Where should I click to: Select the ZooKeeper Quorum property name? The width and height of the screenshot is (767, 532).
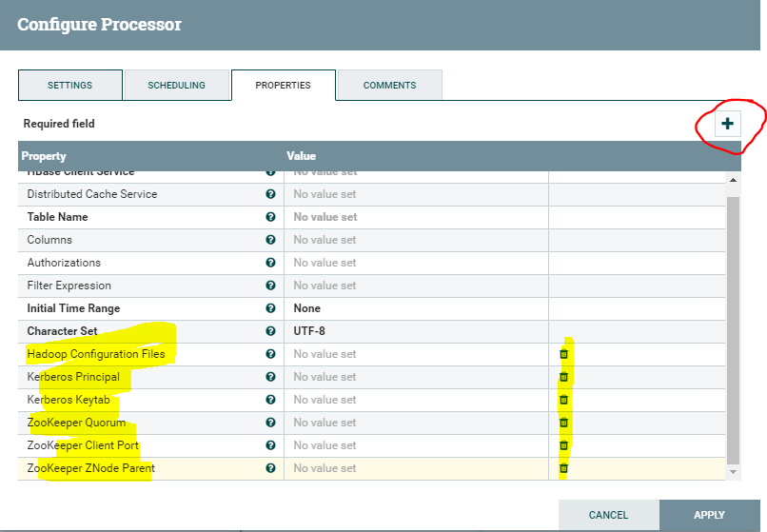76,423
